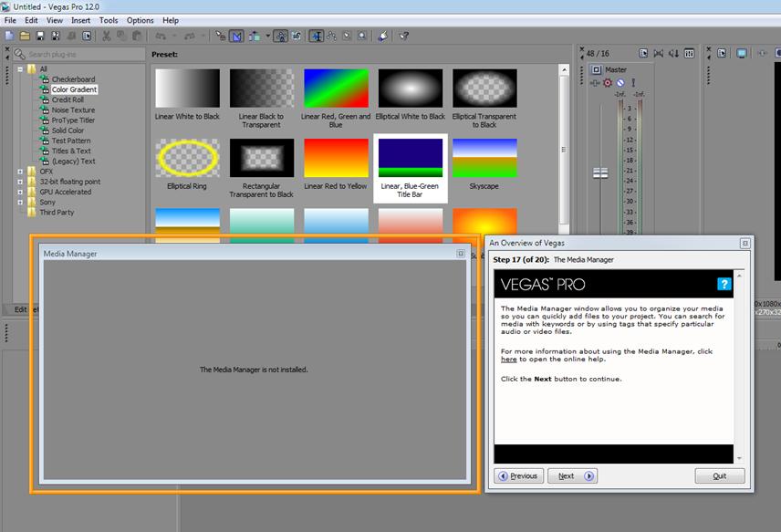Image resolution: width=781 pixels, height=532 pixels.
Task: Click the preview on external monitor icon
Action: tap(742, 53)
